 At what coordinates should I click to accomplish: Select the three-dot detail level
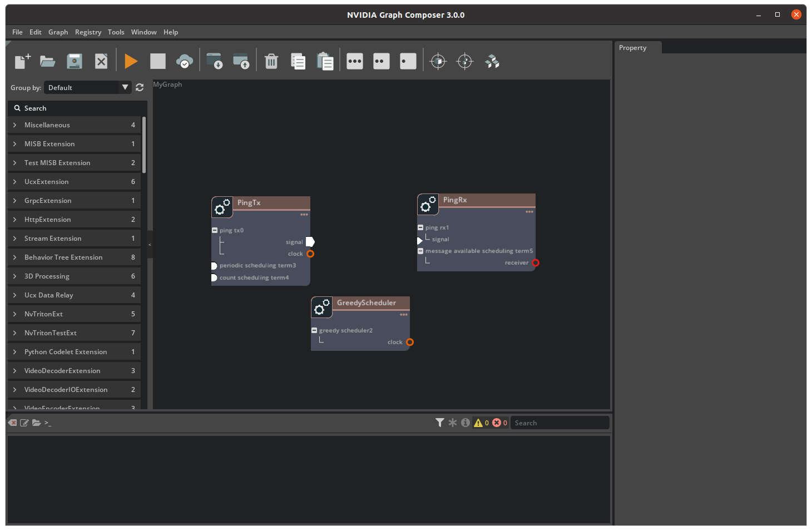tap(355, 61)
